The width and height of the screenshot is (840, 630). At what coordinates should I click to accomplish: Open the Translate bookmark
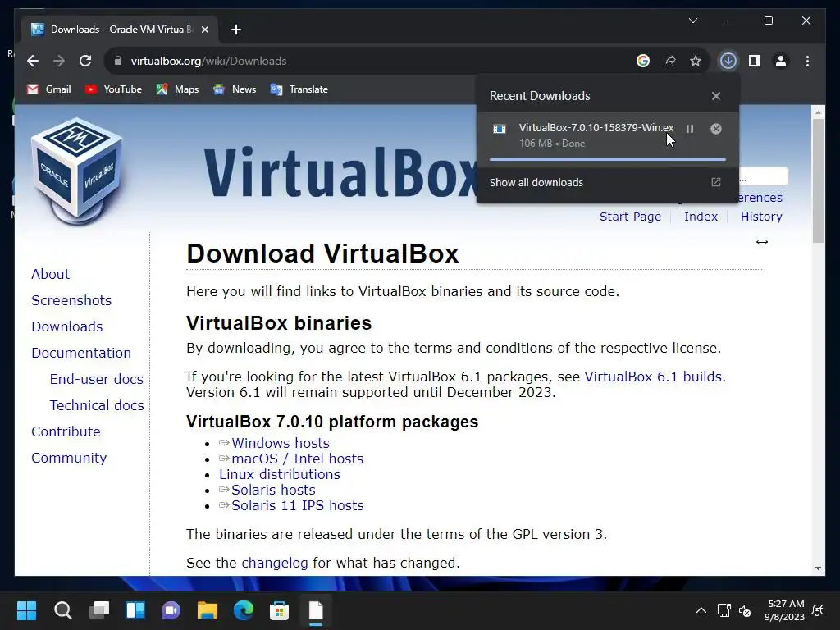click(x=299, y=89)
